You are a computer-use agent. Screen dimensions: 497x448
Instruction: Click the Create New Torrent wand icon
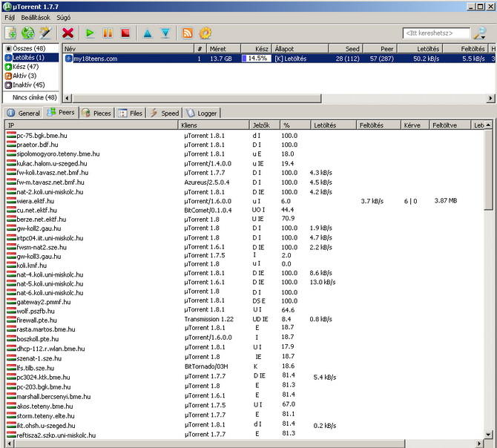coord(46,33)
